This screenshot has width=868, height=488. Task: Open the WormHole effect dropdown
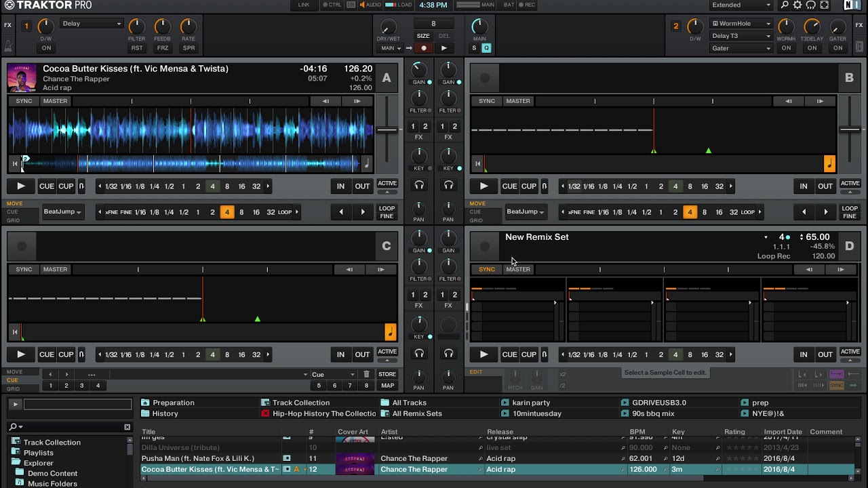[741, 24]
